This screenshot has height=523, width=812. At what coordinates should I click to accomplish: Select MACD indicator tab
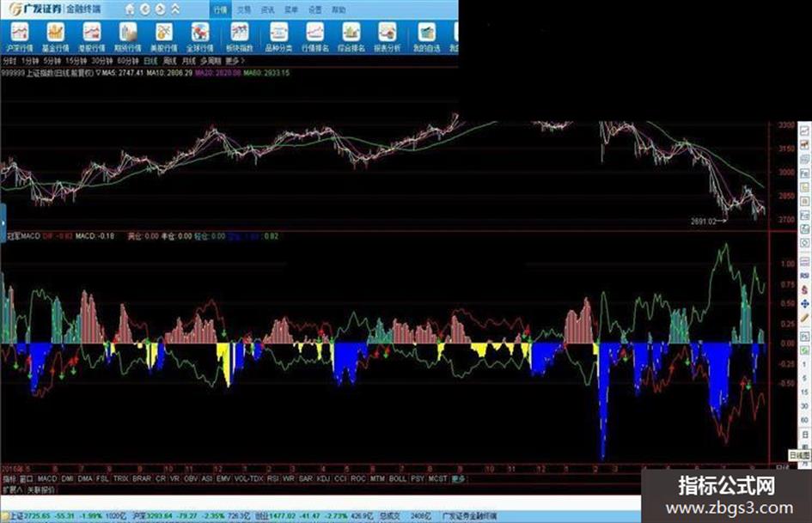[46, 479]
